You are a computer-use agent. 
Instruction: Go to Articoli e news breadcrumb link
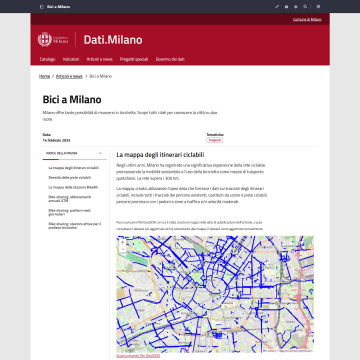tap(69, 76)
